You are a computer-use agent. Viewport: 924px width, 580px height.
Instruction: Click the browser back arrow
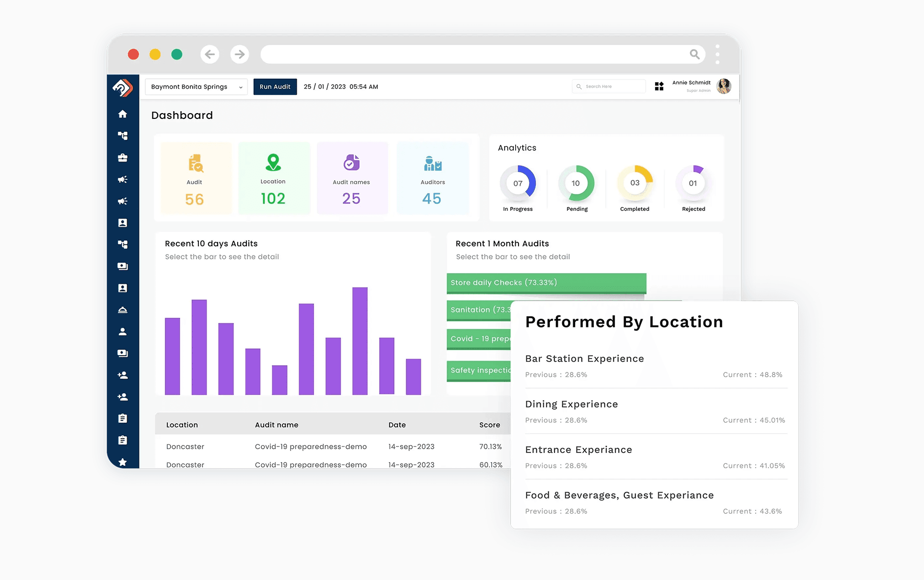coord(210,54)
